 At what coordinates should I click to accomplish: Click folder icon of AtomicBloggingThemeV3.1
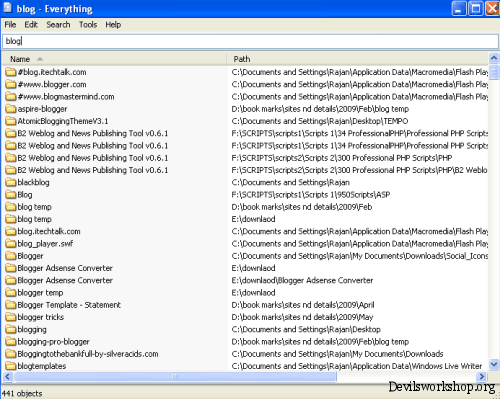click(x=11, y=121)
